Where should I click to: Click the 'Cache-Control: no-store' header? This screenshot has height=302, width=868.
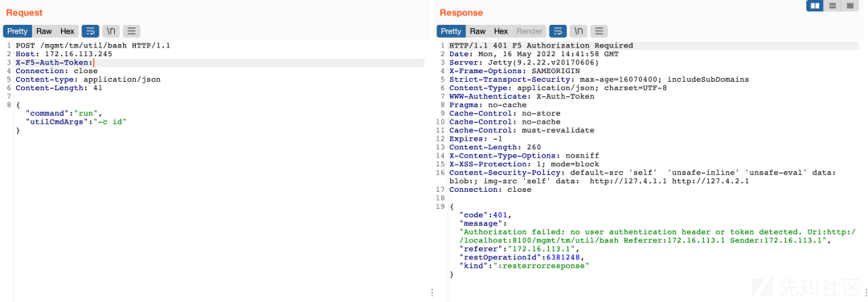504,113
